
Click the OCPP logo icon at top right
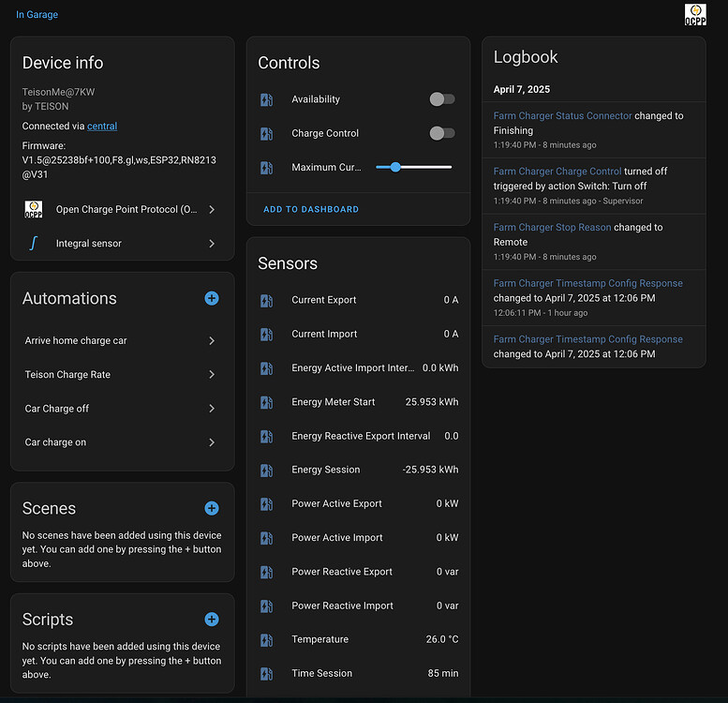[695, 14]
